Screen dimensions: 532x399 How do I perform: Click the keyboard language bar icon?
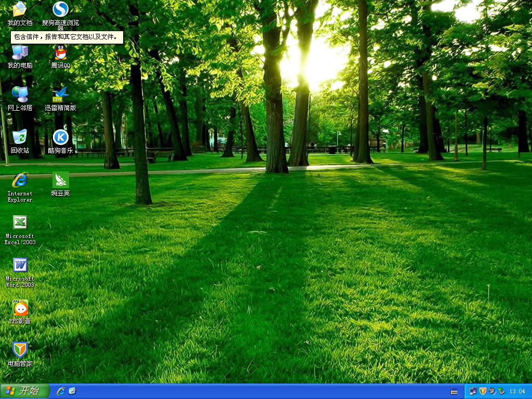pos(454,392)
